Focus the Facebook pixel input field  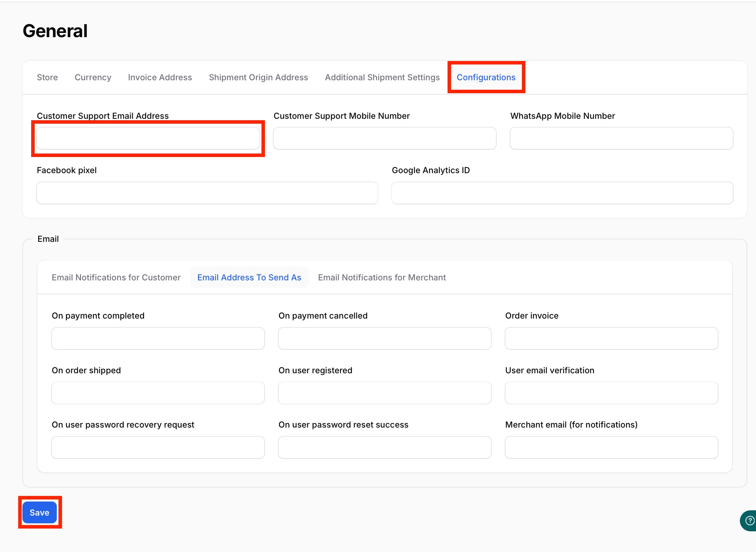[x=207, y=193]
